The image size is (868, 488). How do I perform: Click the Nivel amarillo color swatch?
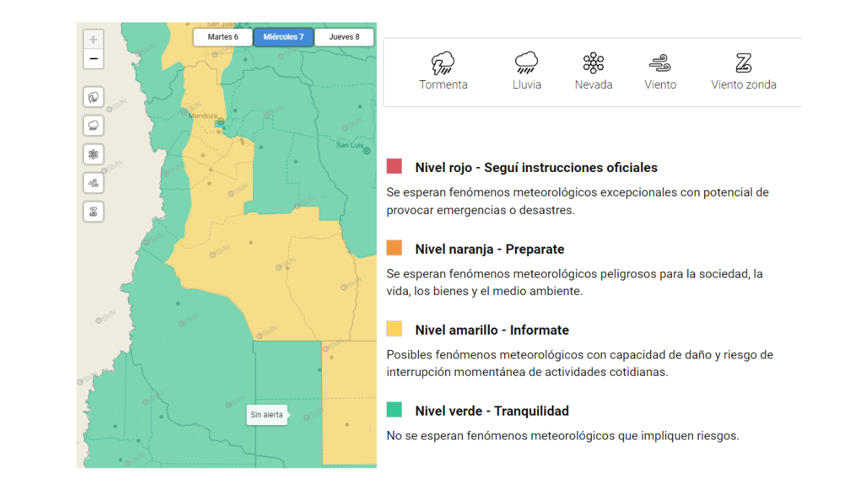(394, 328)
